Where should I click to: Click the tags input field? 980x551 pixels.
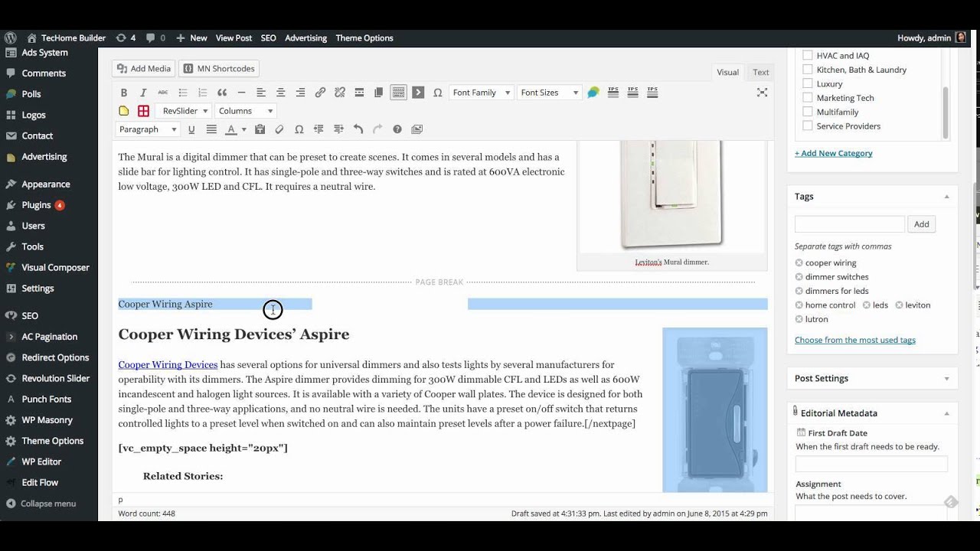(x=850, y=224)
